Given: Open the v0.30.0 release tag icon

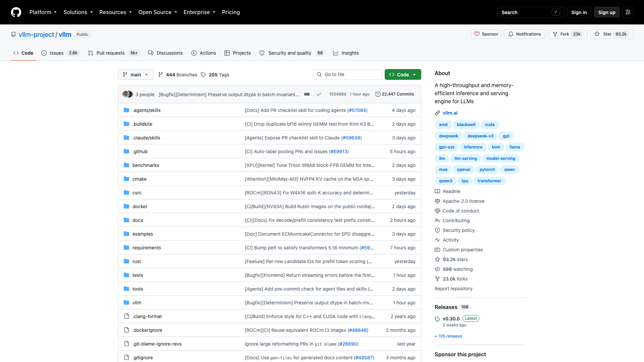Looking at the screenshot, I should click(437, 319).
